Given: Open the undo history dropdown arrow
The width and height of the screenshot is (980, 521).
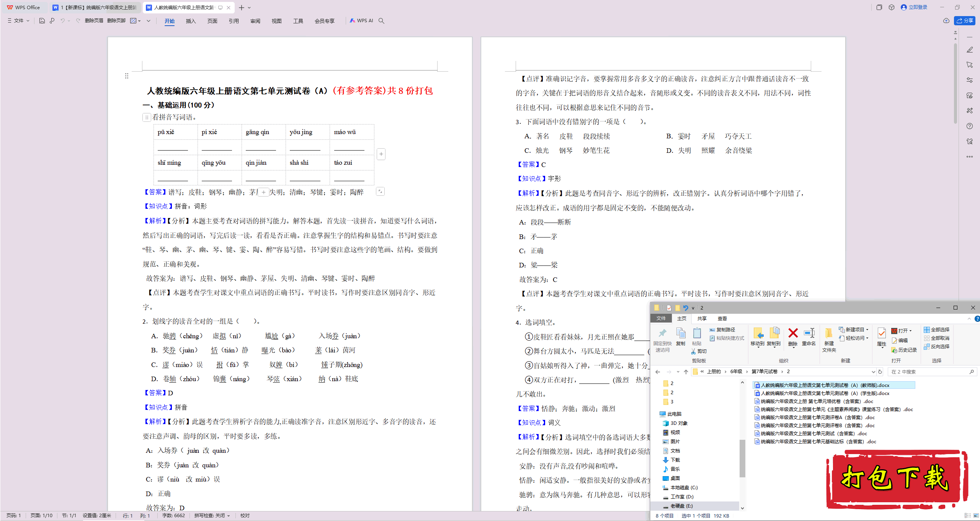Looking at the screenshot, I should coord(69,21).
